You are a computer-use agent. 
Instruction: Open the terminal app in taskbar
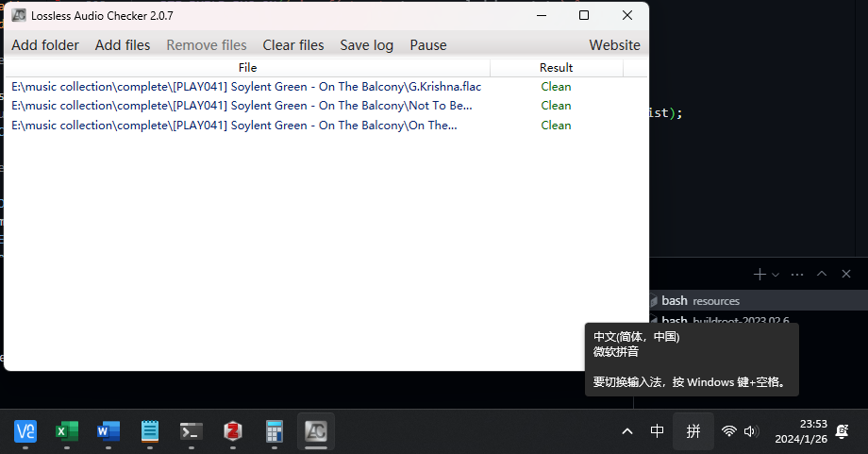[x=192, y=431]
